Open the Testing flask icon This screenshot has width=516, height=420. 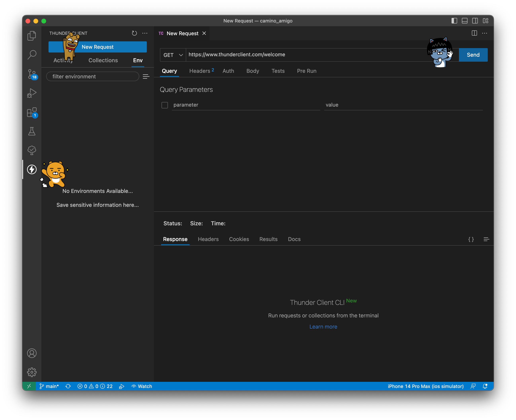[32, 131]
